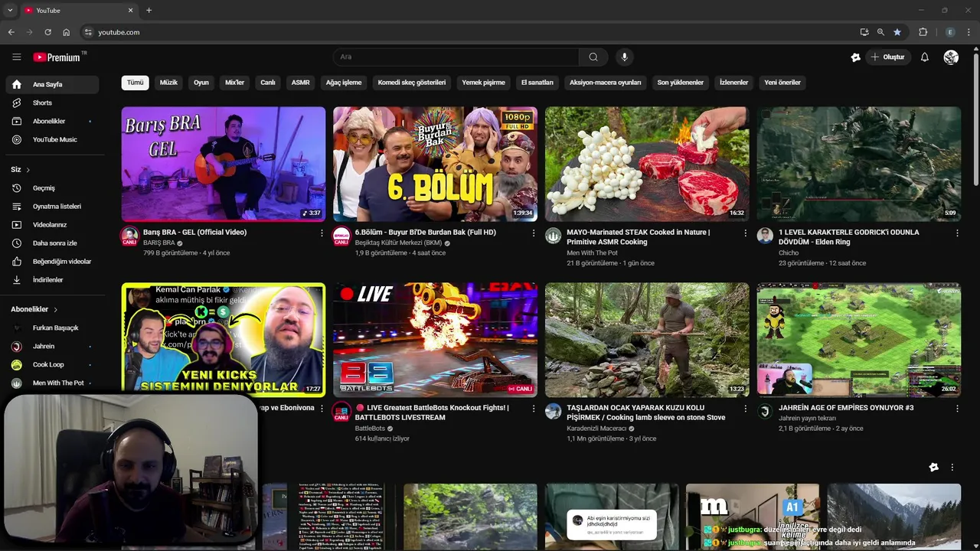
Task: Open the notifications bell
Action: (x=925, y=57)
